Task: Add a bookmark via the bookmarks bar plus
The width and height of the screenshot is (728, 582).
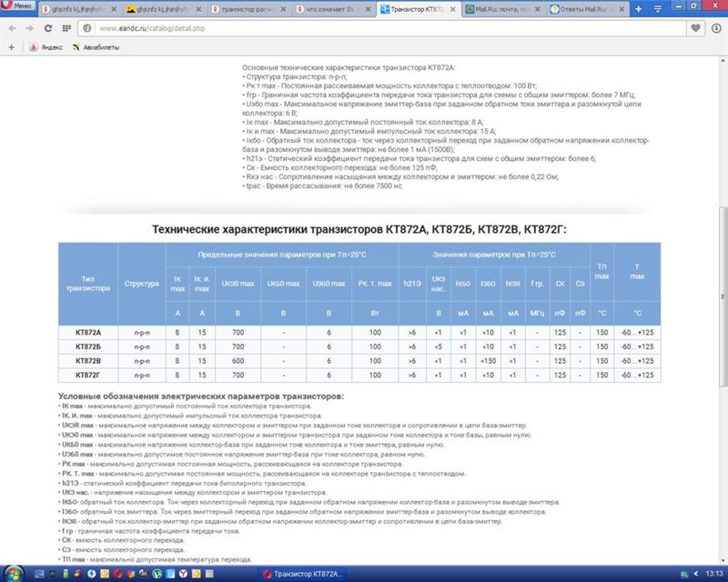Action: [10, 45]
